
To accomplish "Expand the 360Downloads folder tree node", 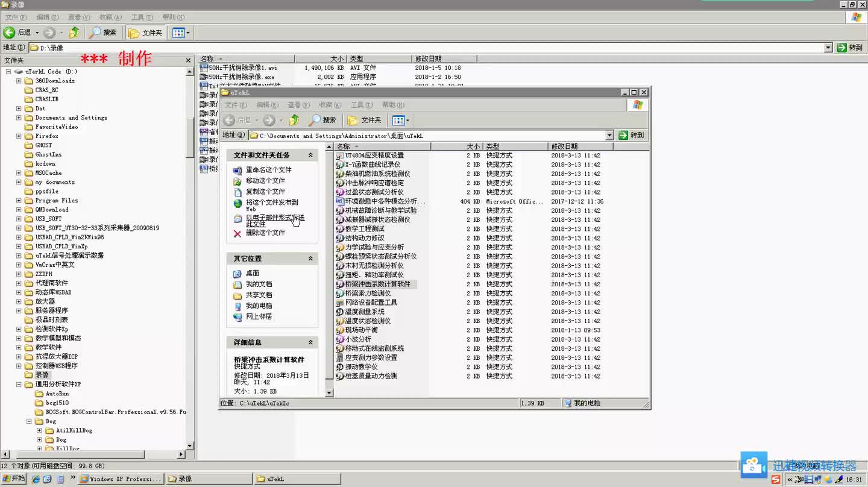I will [x=19, y=81].
